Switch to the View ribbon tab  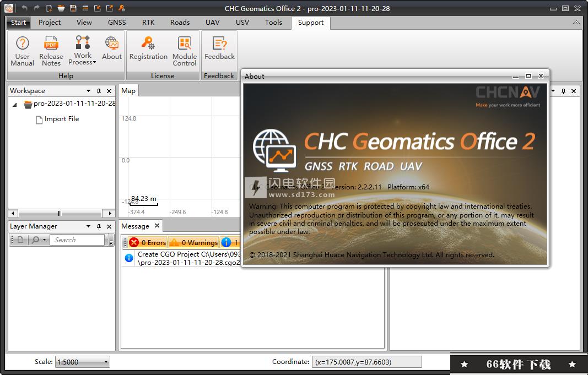pos(84,23)
